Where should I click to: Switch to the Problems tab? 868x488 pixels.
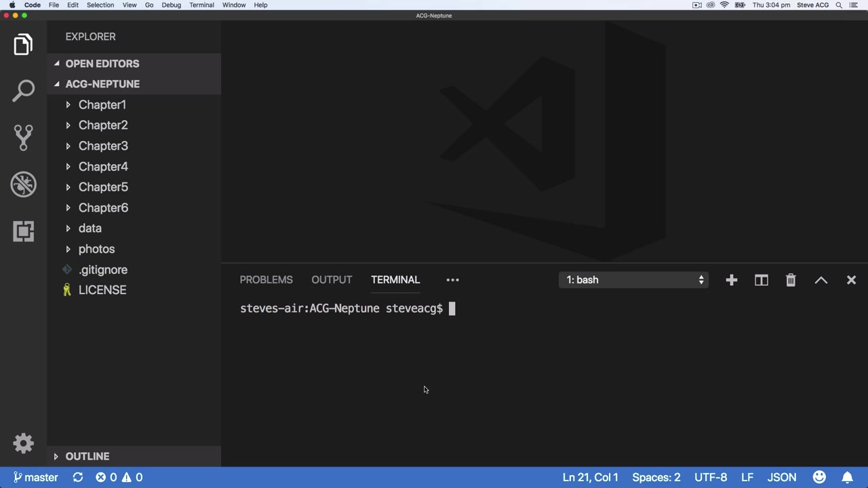click(266, 280)
